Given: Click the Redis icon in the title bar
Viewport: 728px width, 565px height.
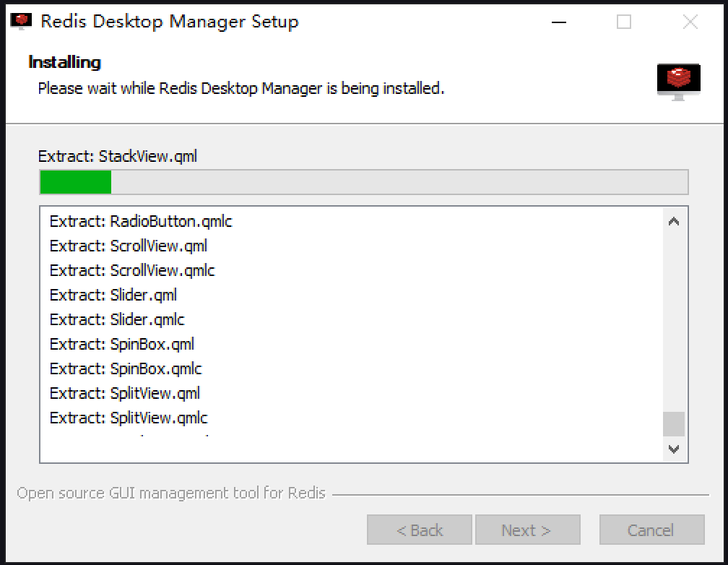Looking at the screenshot, I should 22,21.
